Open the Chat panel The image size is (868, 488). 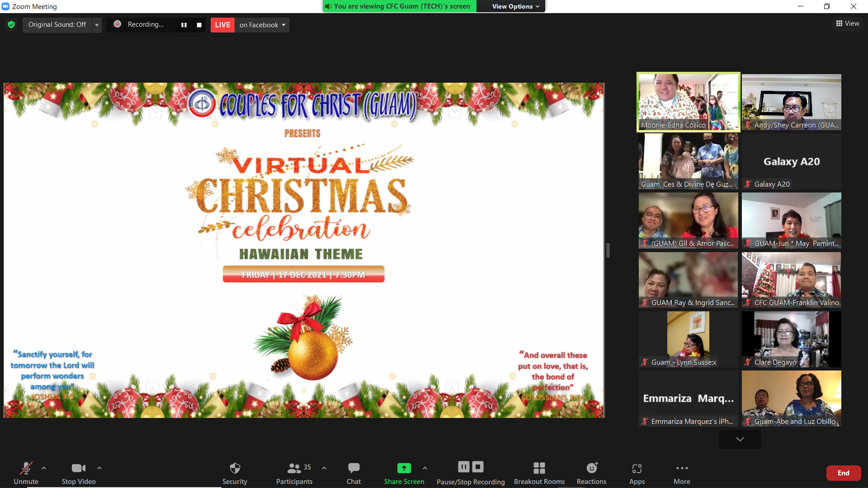tap(354, 473)
